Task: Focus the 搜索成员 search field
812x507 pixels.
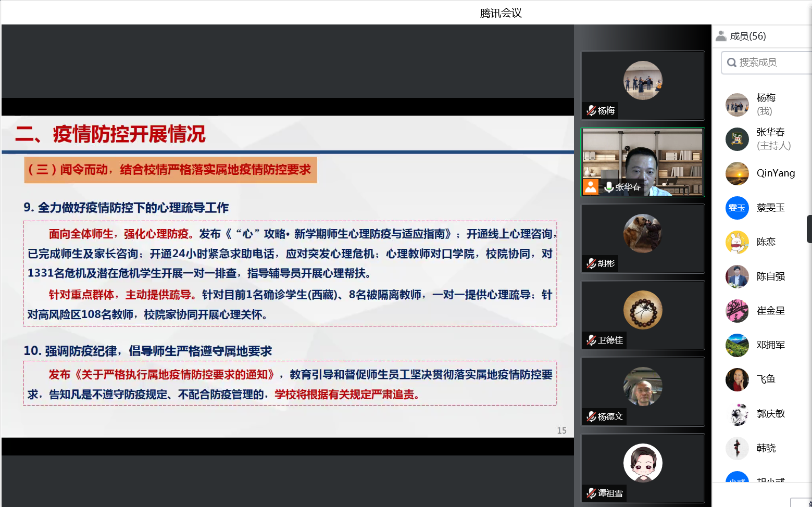Action: pos(771,62)
